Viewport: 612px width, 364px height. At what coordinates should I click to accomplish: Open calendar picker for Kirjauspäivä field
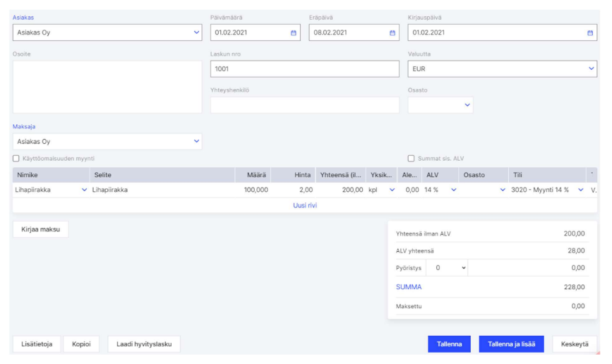[590, 32]
